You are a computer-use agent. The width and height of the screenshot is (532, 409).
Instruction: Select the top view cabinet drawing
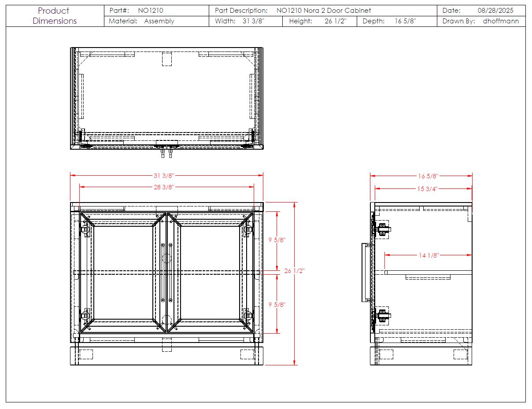[x=166, y=99]
